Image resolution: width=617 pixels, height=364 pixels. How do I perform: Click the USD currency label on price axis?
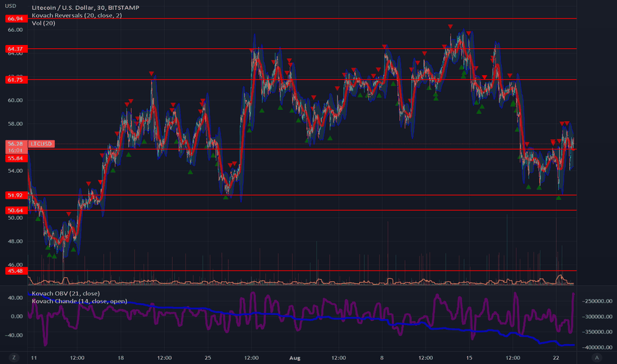(x=11, y=6)
